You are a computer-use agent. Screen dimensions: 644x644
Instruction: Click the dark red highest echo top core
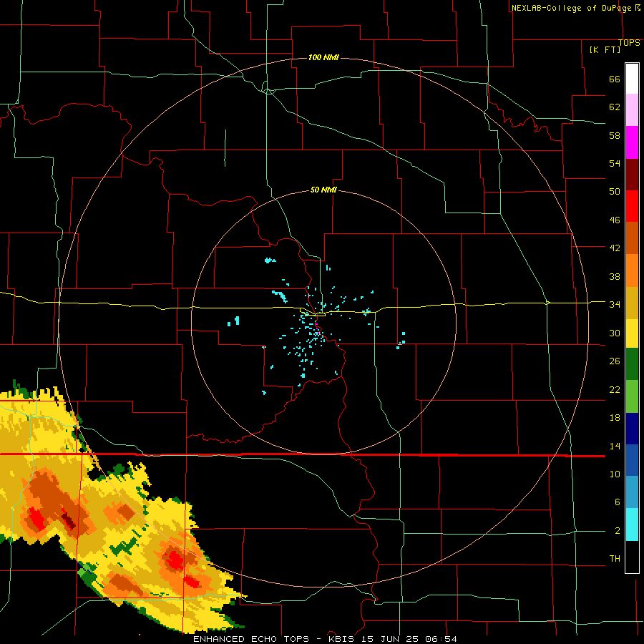point(68,520)
